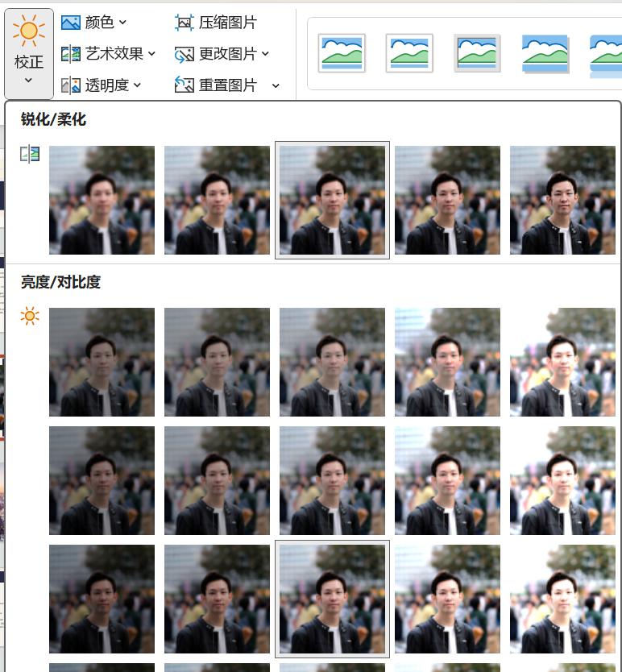Click the 透明度 icon

tap(71, 85)
